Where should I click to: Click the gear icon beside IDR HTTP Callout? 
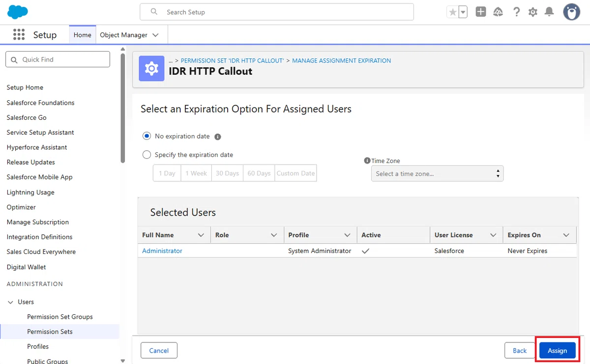(x=151, y=68)
